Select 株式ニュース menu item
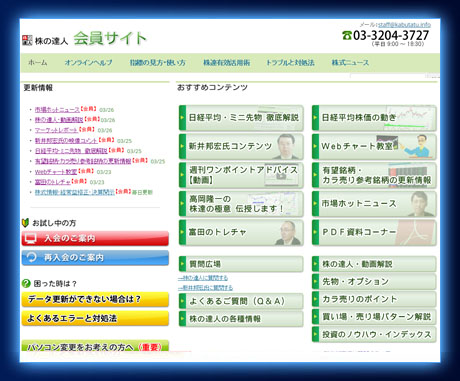The width and height of the screenshot is (460, 381). coord(350,63)
